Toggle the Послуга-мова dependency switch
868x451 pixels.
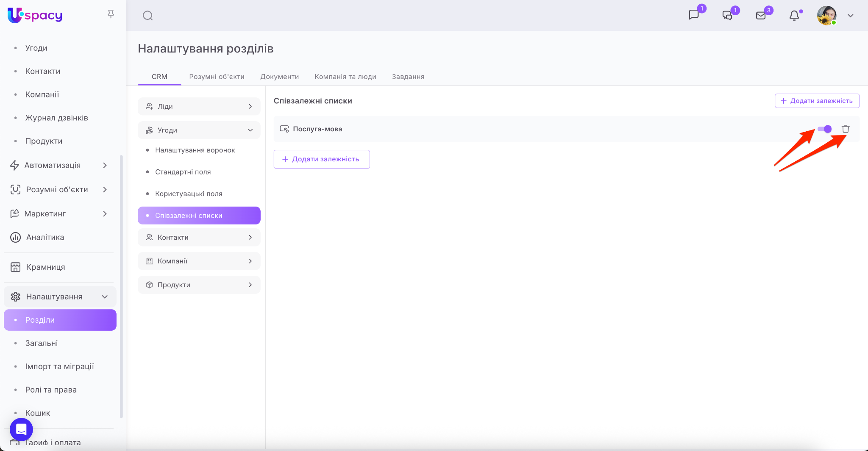[x=825, y=129]
